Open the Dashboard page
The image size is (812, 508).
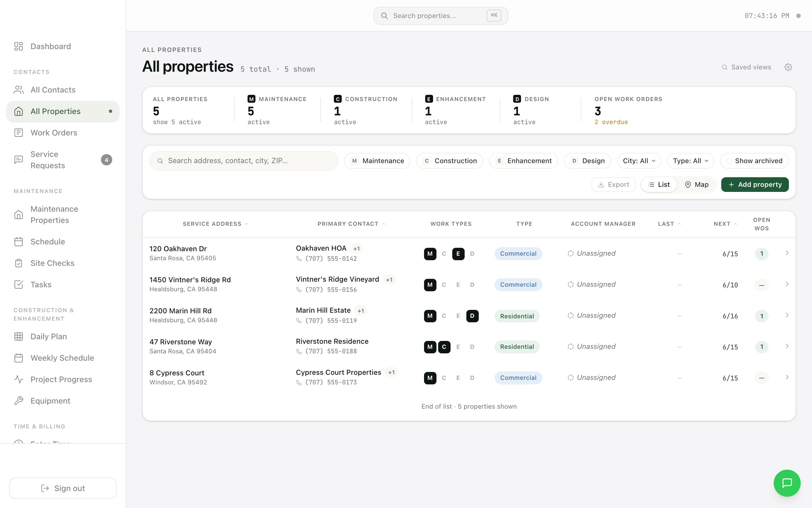pos(63,46)
